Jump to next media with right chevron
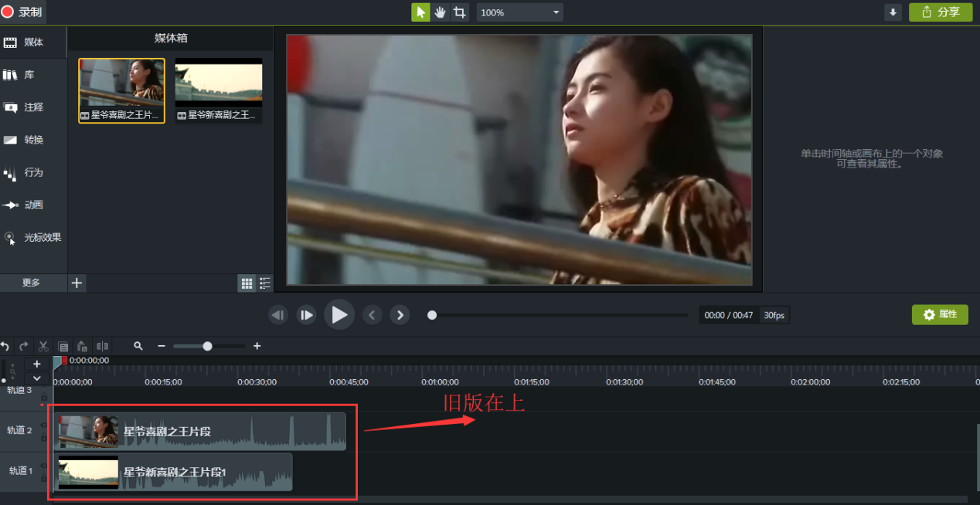Image resolution: width=980 pixels, height=505 pixels. pos(400,315)
